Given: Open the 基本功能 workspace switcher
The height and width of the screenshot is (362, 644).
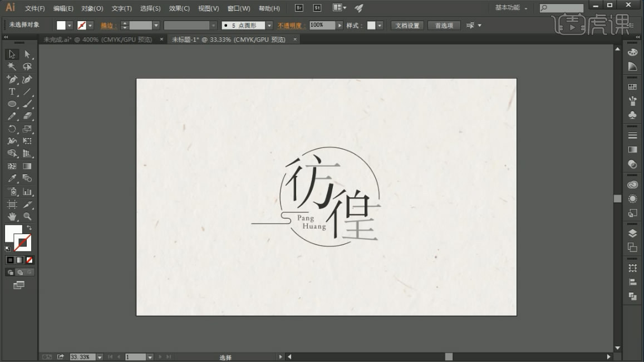Looking at the screenshot, I should [x=511, y=8].
